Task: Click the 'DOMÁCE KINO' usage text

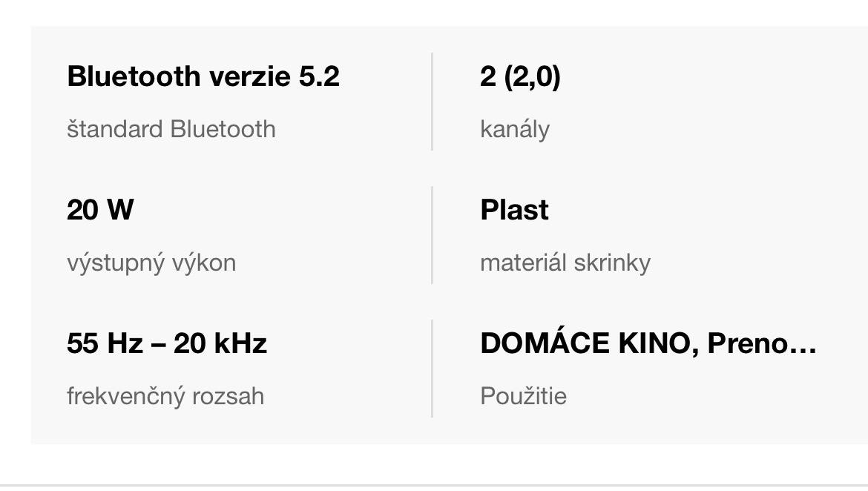Action: tap(588, 343)
